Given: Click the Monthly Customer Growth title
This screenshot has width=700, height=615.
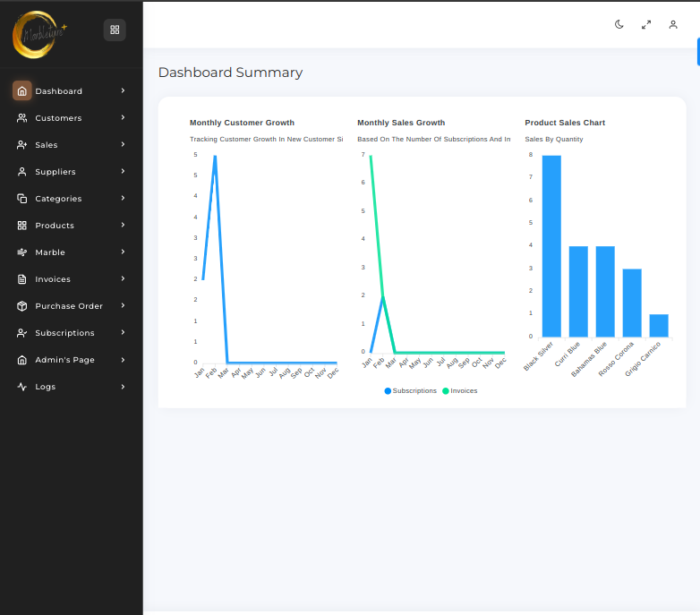Looking at the screenshot, I should (242, 123).
